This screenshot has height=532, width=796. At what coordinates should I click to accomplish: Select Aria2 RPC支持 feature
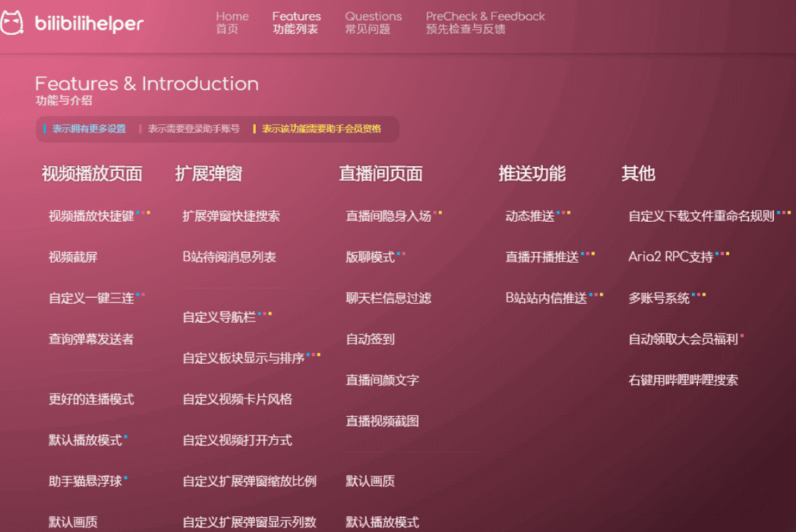click(671, 257)
